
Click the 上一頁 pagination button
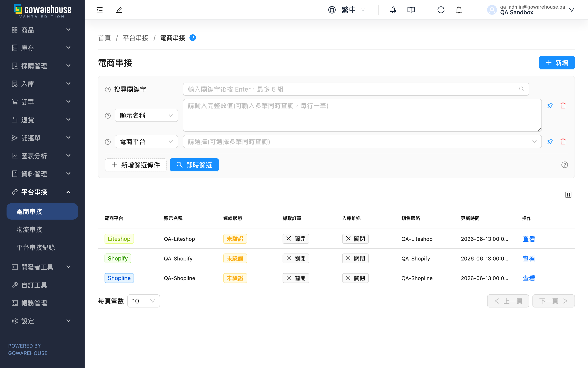click(508, 301)
